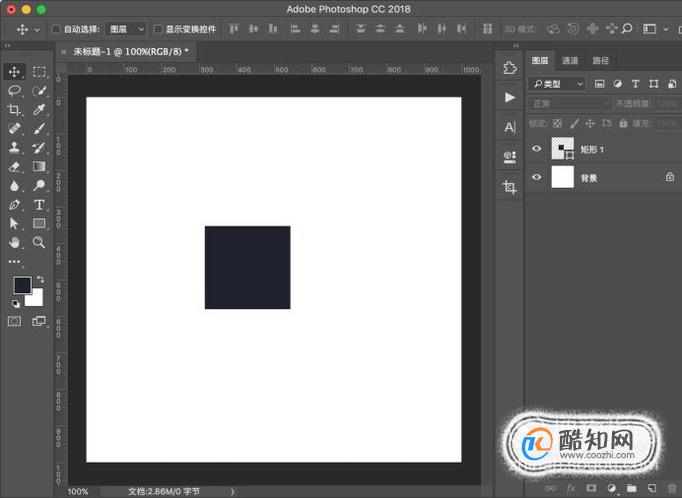Open the Character panel icon
Image resolution: width=682 pixels, height=498 pixels.
click(x=509, y=127)
